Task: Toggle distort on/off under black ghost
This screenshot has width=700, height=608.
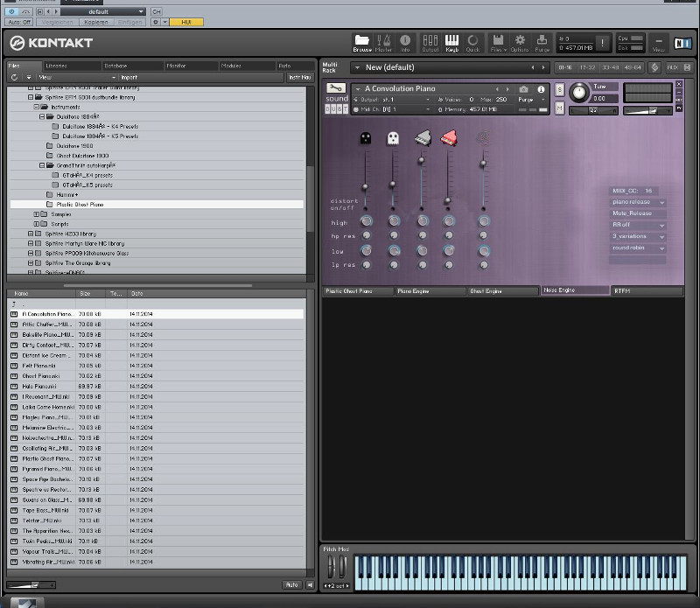Action: pos(365,208)
